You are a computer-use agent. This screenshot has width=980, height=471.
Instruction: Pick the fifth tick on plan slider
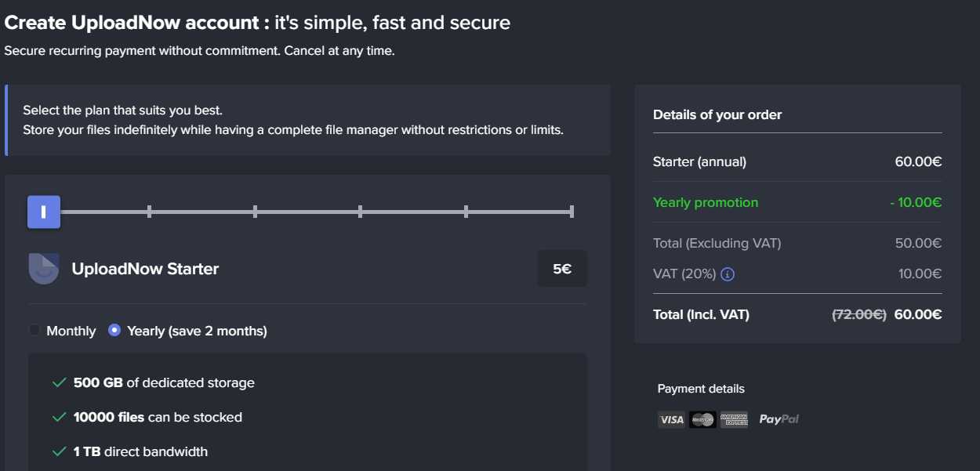pos(466,212)
